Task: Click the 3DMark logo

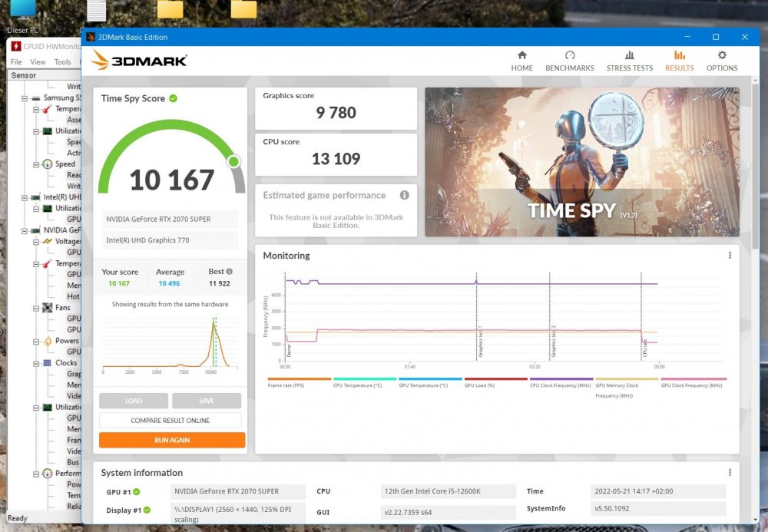Action: (139, 60)
